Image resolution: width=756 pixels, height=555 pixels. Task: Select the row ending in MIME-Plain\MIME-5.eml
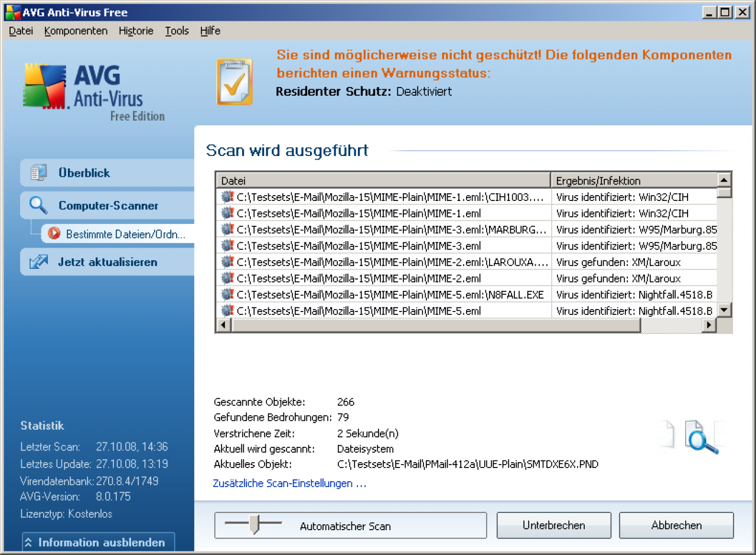point(467,310)
